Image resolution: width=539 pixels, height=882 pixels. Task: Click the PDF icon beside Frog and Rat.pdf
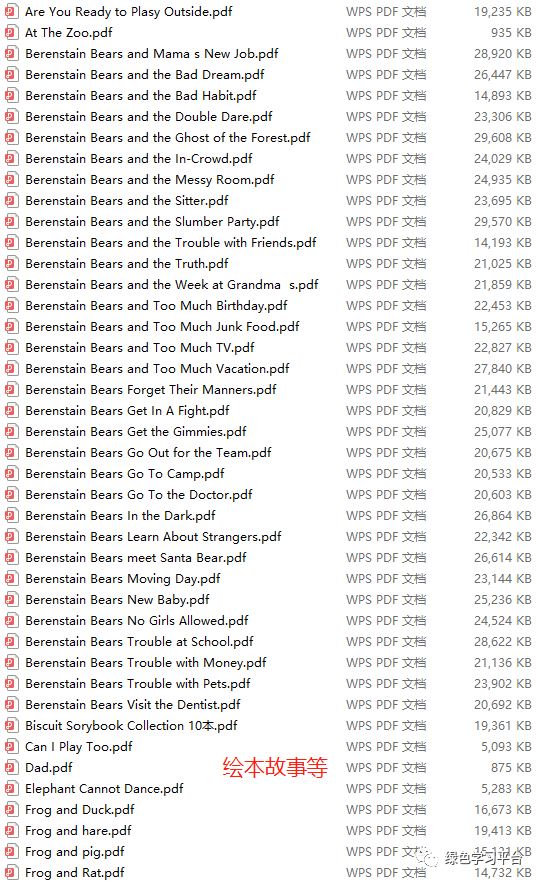pos(11,872)
